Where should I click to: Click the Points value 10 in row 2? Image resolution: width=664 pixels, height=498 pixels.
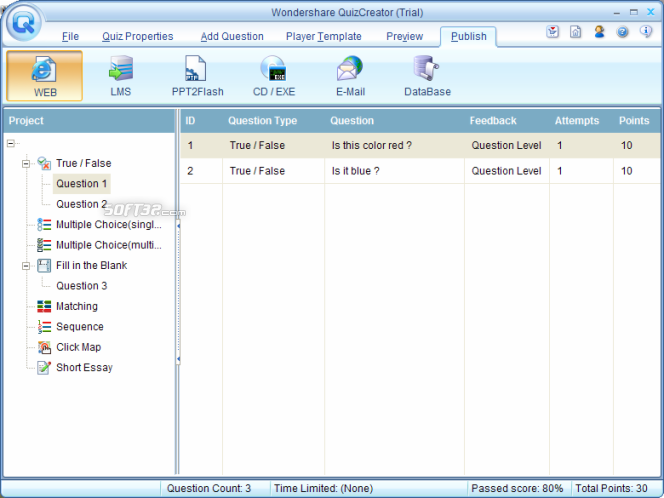point(627,171)
